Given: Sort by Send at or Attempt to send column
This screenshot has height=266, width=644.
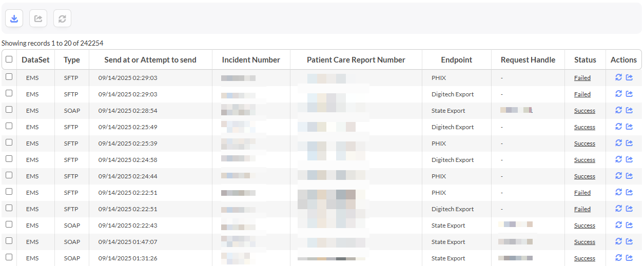Looking at the screenshot, I should pos(150,60).
